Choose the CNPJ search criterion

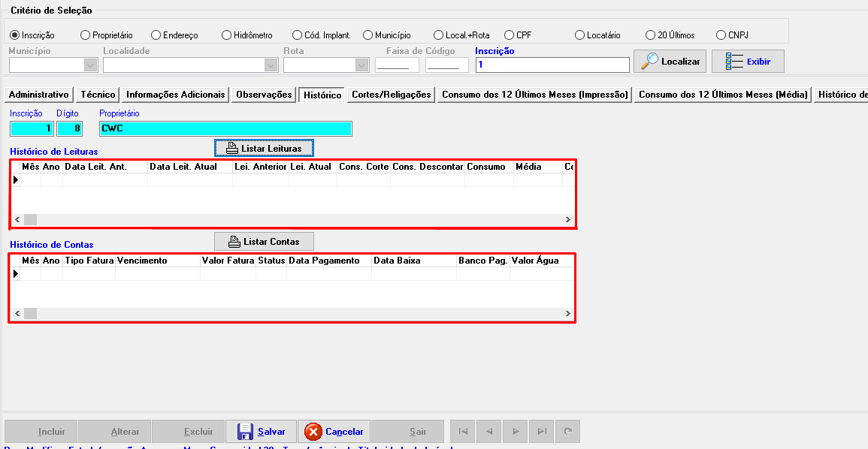coord(721,35)
